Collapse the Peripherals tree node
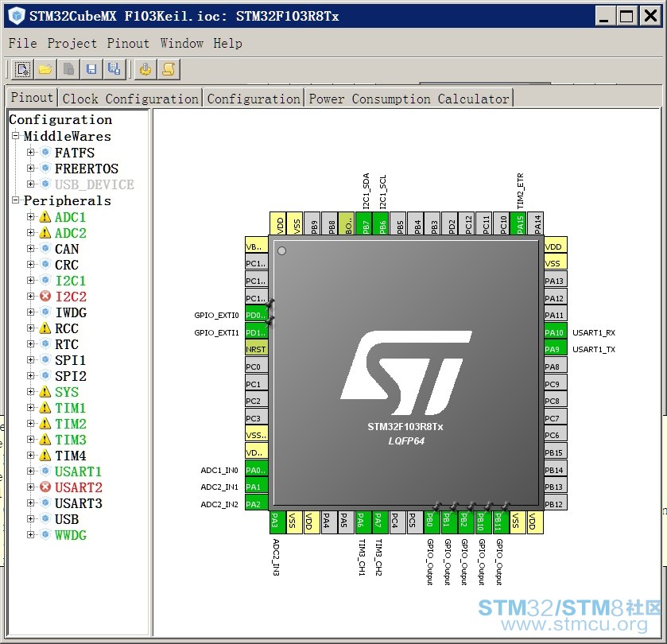 tap(16, 200)
